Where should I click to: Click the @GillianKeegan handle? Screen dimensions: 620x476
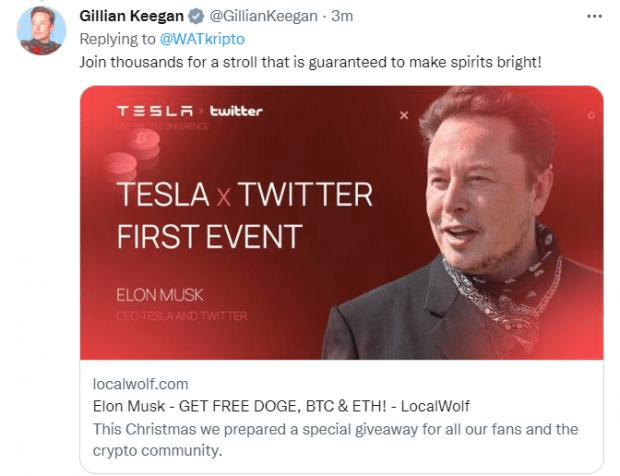coord(263,16)
